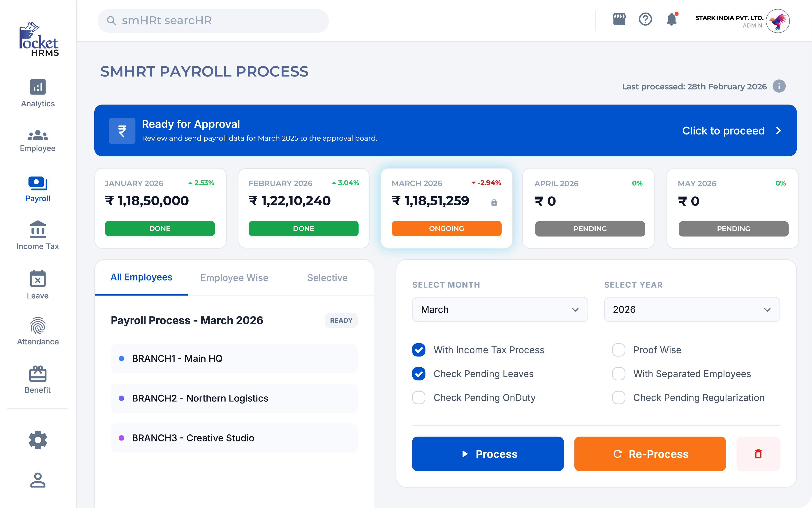Open the Employee section in sidebar
The width and height of the screenshot is (812, 508).
click(38, 141)
